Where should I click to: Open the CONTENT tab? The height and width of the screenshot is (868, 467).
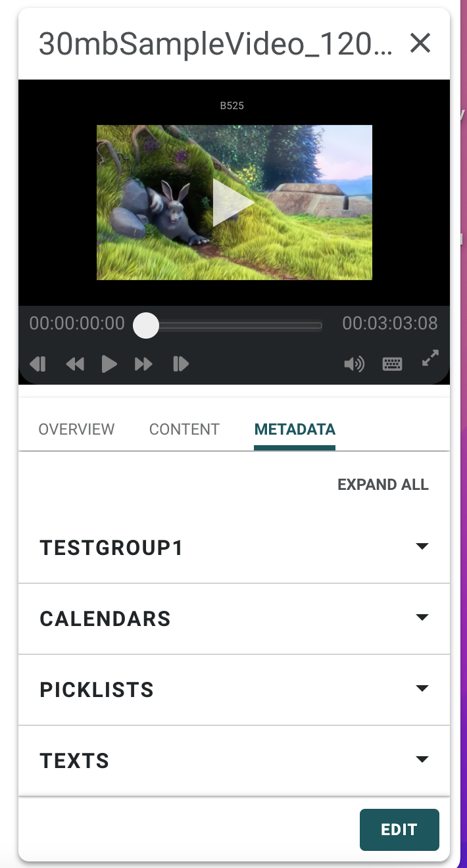click(x=184, y=429)
